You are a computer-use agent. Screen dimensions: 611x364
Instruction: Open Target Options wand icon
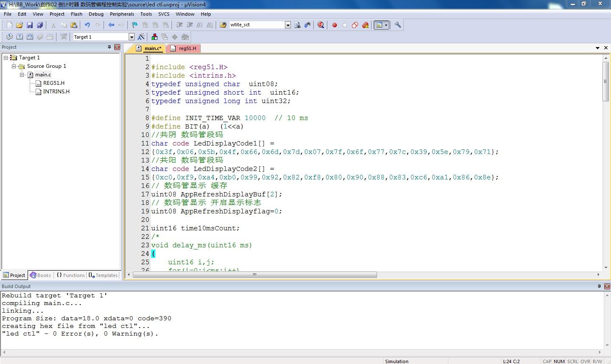tap(141, 37)
